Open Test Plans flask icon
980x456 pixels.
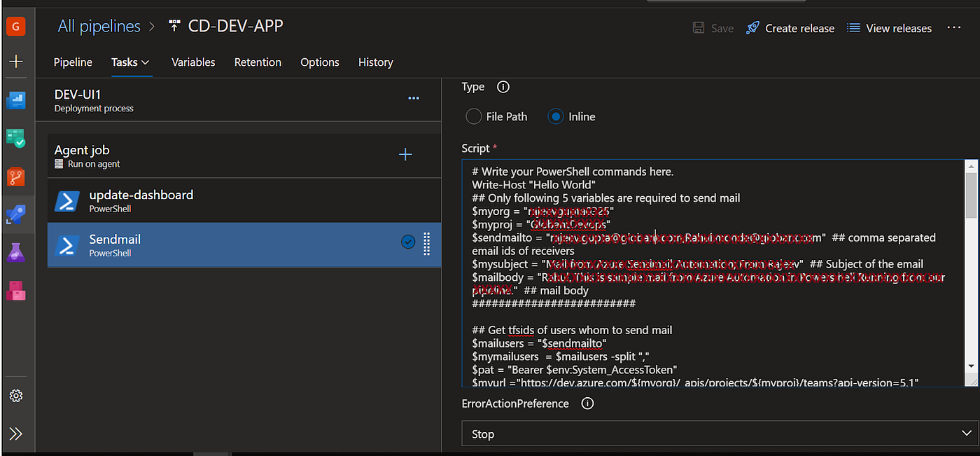pyautogui.click(x=16, y=252)
